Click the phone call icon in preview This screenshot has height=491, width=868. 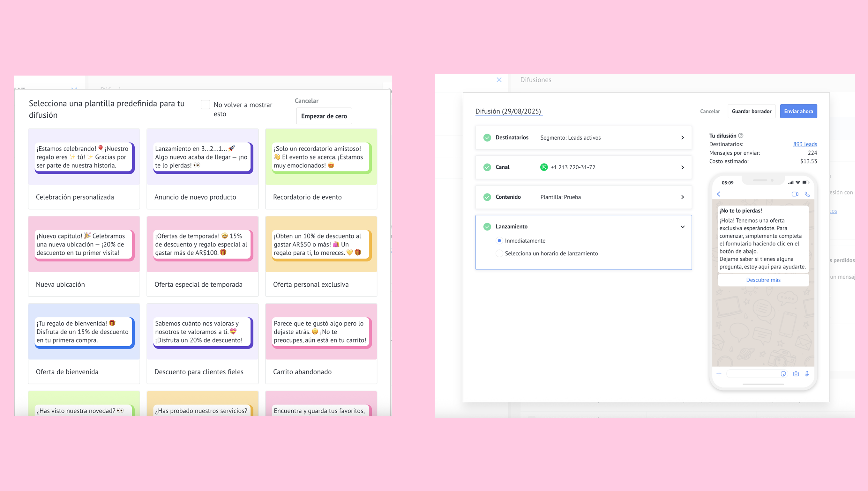[x=807, y=194]
